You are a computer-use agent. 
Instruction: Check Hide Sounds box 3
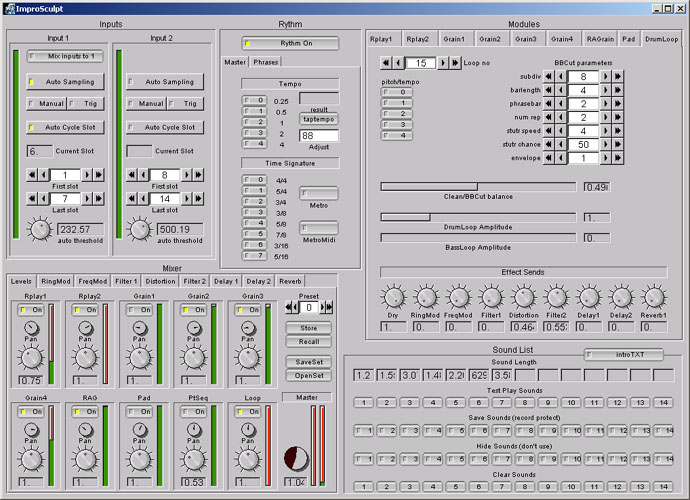coord(410,459)
